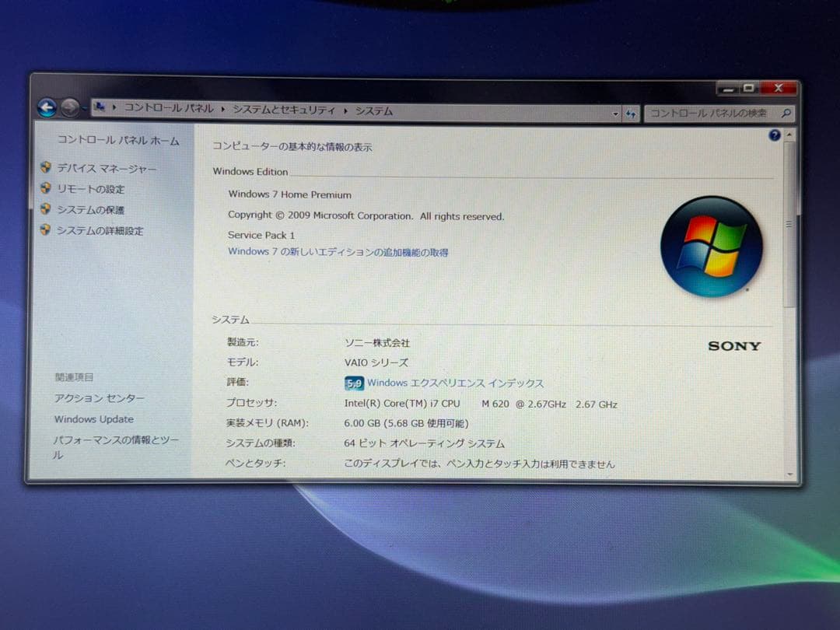The width and height of the screenshot is (840, 630).
Task: Click the large Windows logo image
Action: pos(712,246)
